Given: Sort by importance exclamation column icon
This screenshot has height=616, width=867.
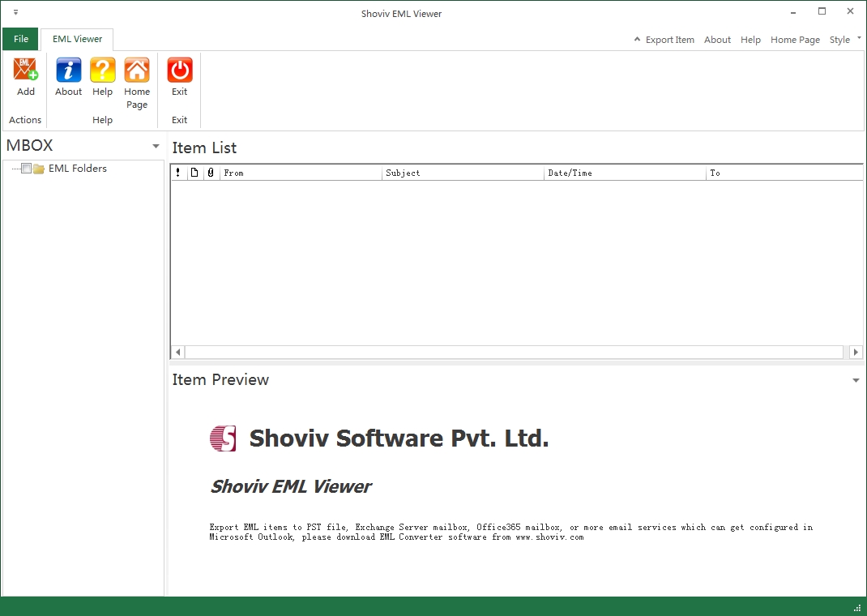Looking at the screenshot, I should pos(177,173).
